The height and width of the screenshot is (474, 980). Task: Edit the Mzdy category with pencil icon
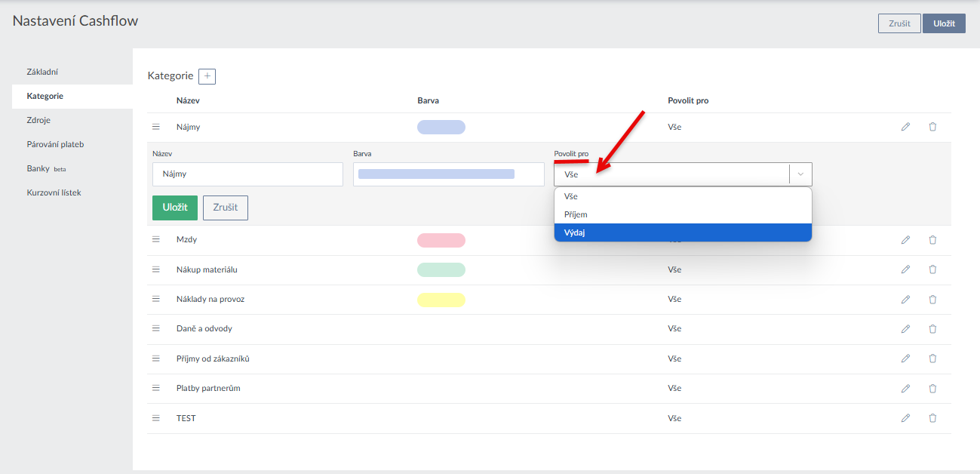pyautogui.click(x=905, y=240)
